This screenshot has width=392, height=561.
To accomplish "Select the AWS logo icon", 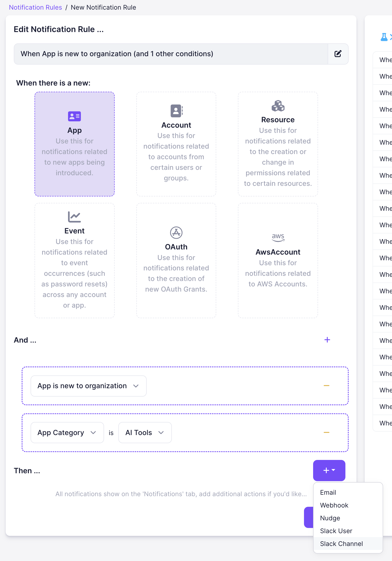I will (x=278, y=237).
